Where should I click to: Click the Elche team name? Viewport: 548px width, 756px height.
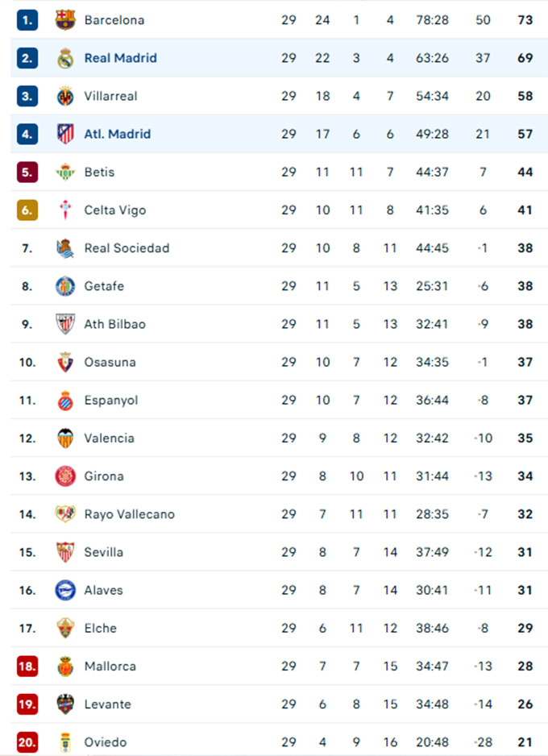pyautogui.click(x=100, y=628)
